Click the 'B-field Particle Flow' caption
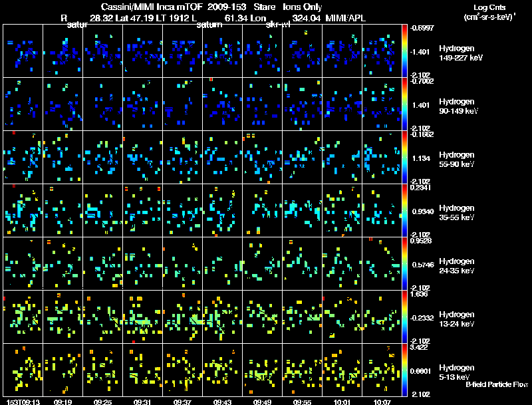 click(497, 384)
